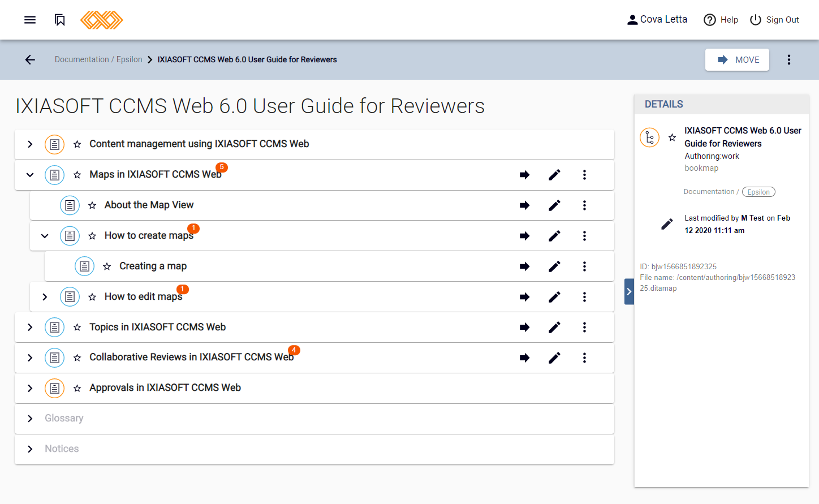Star Approvals in IXIASOFT CCMS Web
This screenshot has height=504, width=819.
click(77, 389)
